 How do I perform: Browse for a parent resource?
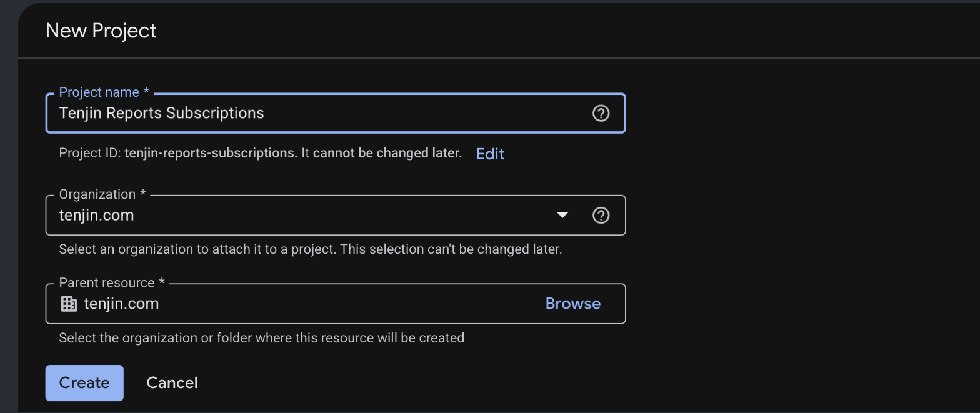(573, 304)
